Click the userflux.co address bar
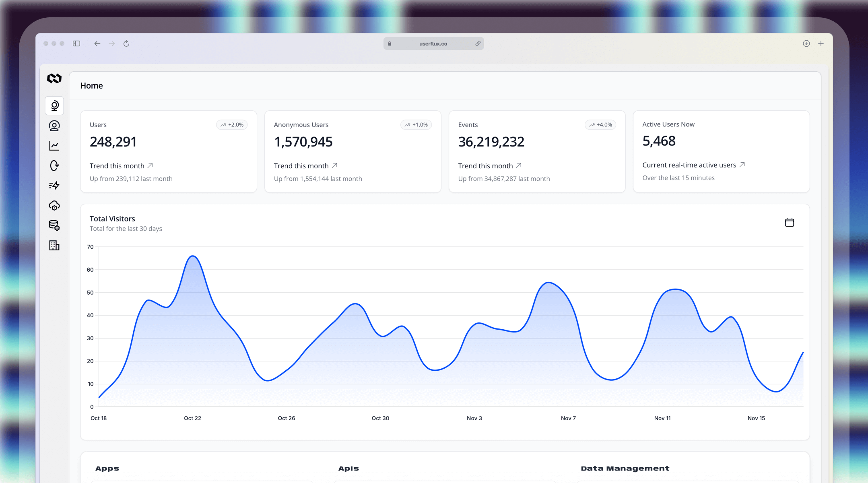The height and width of the screenshot is (483, 868). tap(433, 43)
